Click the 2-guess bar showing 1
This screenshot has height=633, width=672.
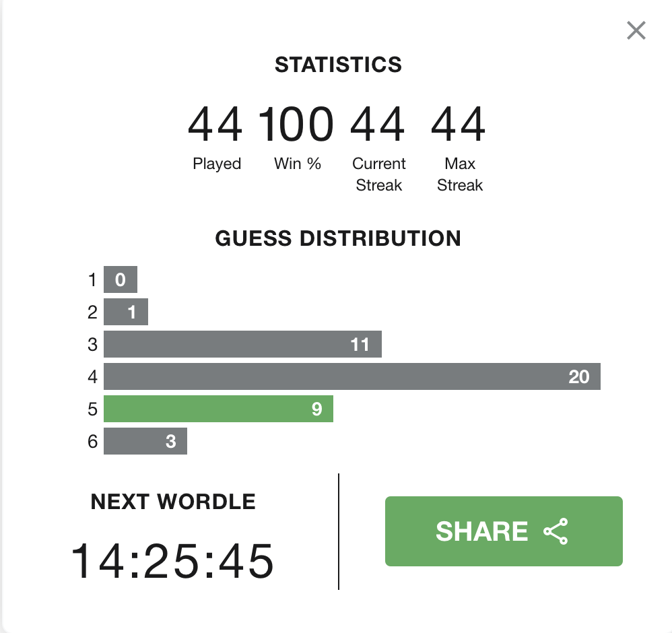(125, 312)
